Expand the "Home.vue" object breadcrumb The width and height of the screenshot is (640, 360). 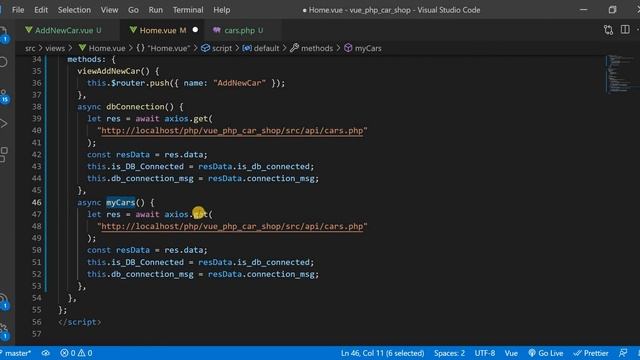click(163, 48)
